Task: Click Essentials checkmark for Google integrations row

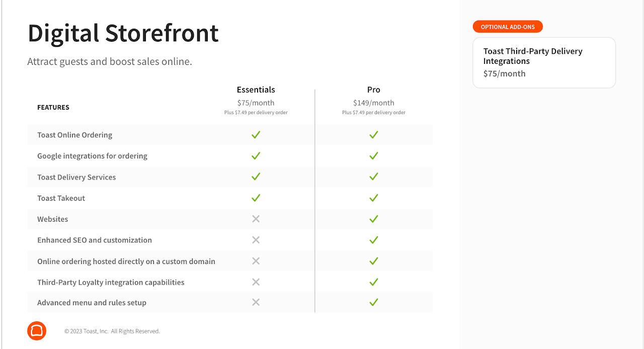Action: 256,156
